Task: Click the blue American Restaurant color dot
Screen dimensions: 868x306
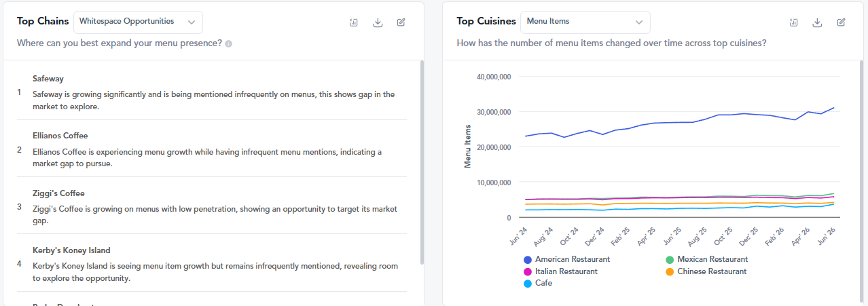Action: 528,260
